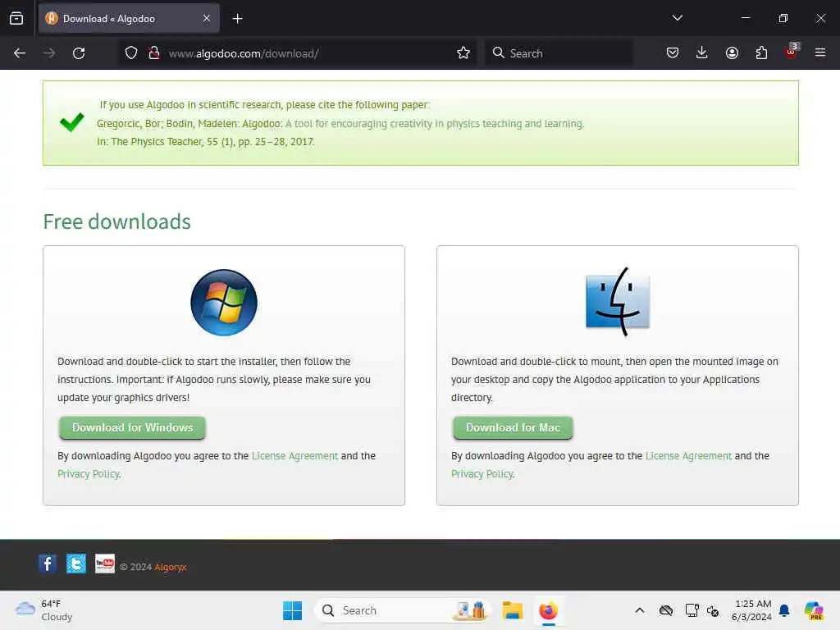View site security padlock info
The height and width of the screenshot is (630, 840).
tap(154, 53)
